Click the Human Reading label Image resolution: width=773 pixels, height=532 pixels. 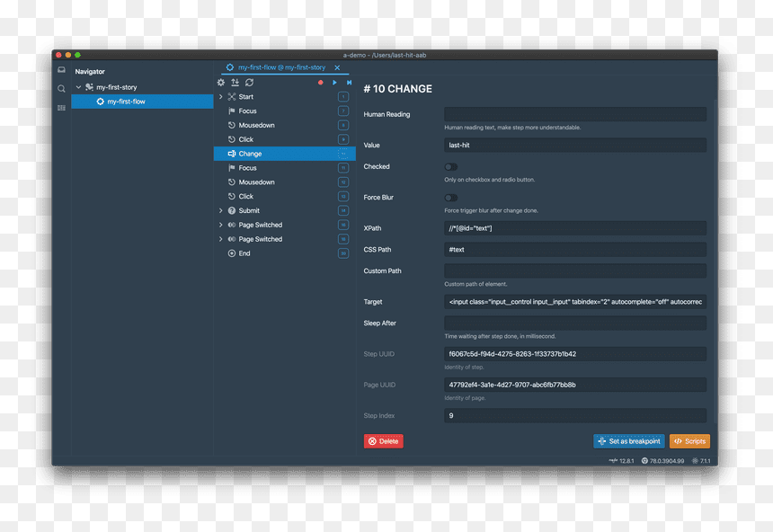coord(386,114)
